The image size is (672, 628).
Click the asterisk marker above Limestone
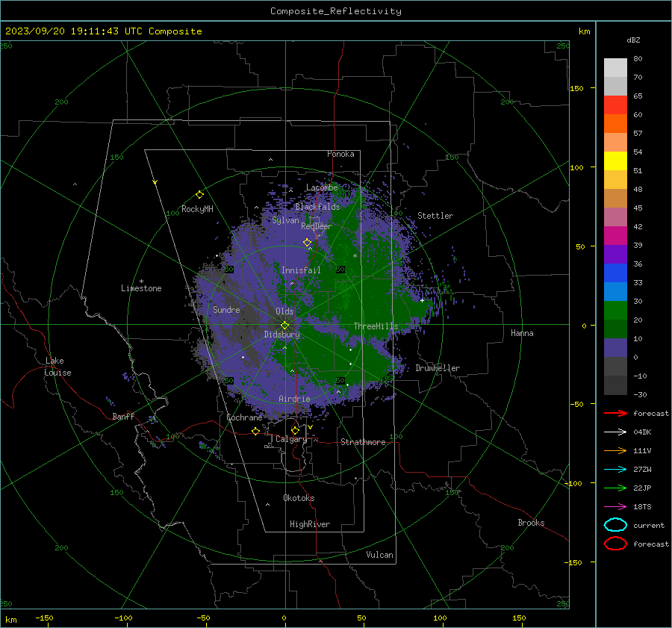coord(141,282)
